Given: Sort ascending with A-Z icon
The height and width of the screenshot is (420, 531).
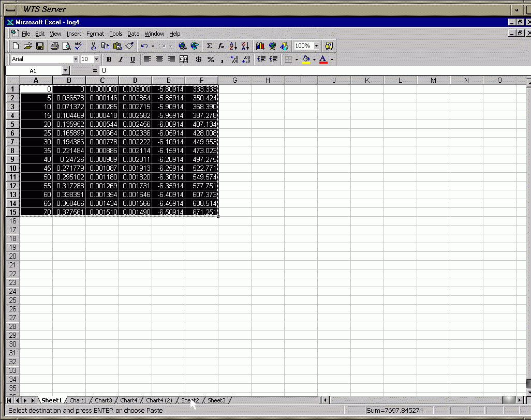Looking at the screenshot, I should click(x=233, y=46).
